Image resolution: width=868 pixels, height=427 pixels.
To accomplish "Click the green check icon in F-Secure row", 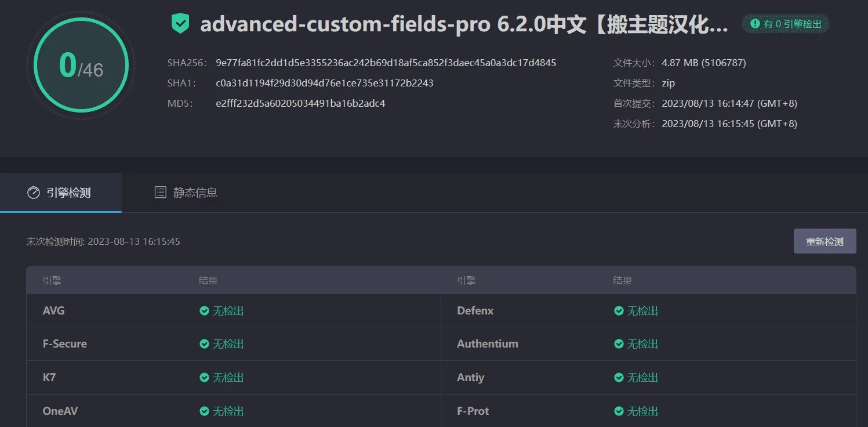I will click(x=204, y=344).
